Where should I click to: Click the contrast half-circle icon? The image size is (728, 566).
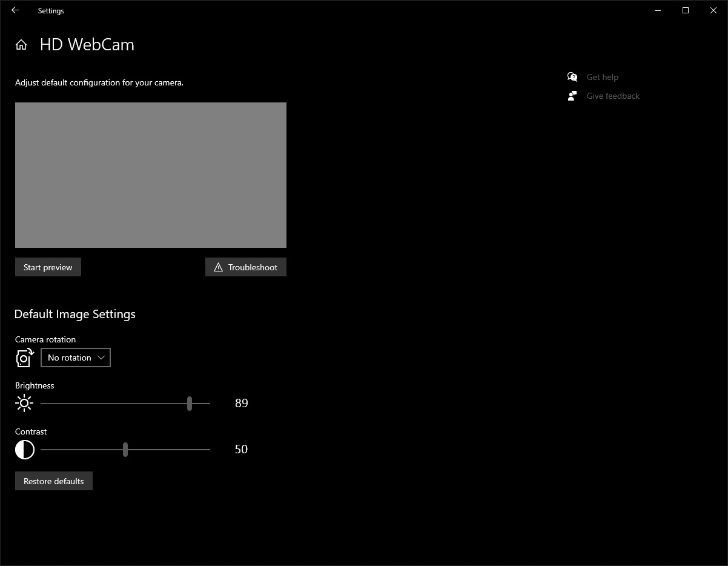(x=24, y=449)
